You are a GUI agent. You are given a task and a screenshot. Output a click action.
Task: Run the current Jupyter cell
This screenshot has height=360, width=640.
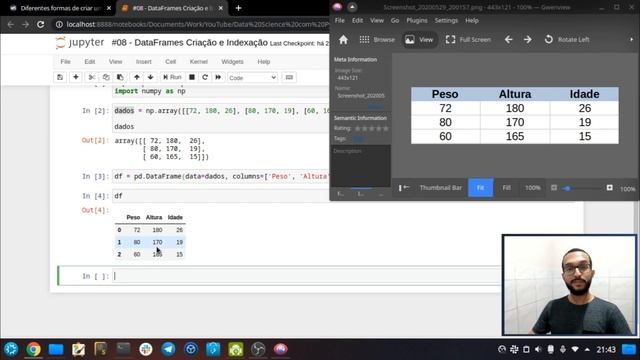coord(172,77)
